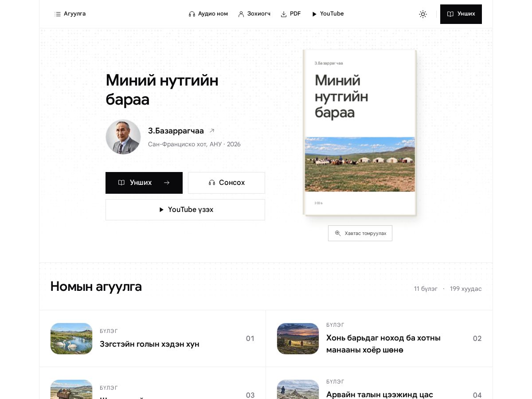Click the download icon by PDF
This screenshot has height=399, width=532.
coord(284,14)
